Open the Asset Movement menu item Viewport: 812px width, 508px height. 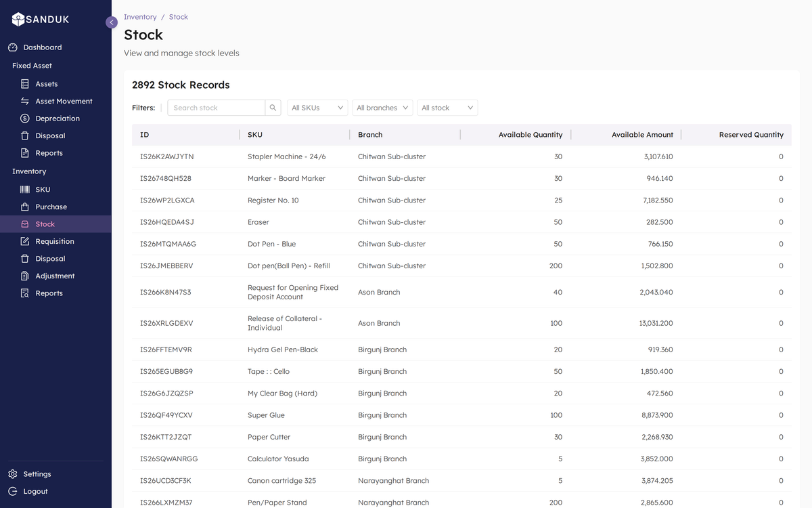tap(55, 101)
